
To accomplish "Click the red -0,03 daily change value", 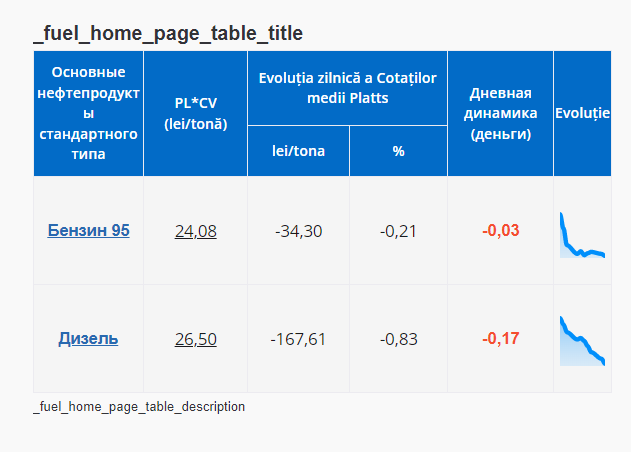I will (500, 231).
